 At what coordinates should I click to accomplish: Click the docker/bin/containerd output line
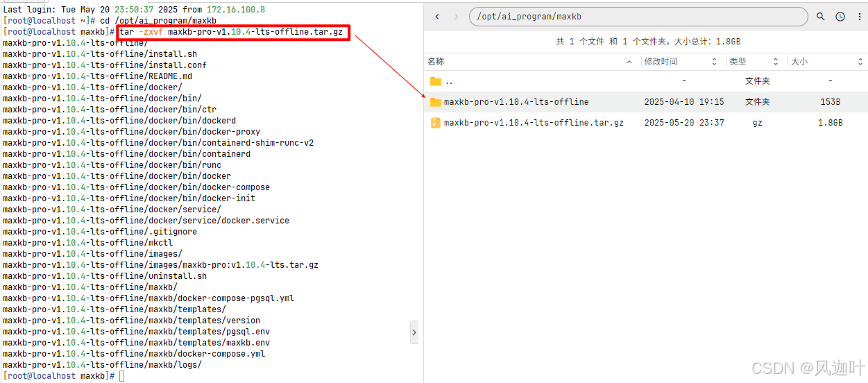coord(127,154)
